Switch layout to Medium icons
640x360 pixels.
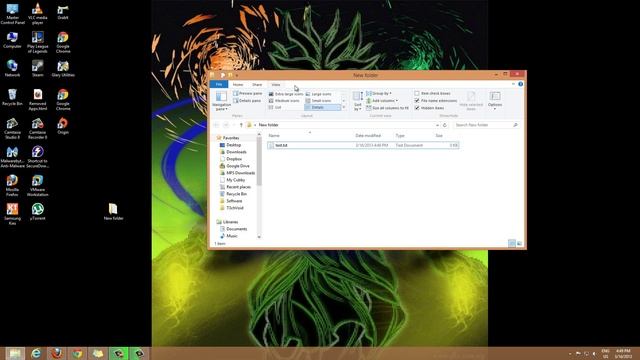click(284, 100)
